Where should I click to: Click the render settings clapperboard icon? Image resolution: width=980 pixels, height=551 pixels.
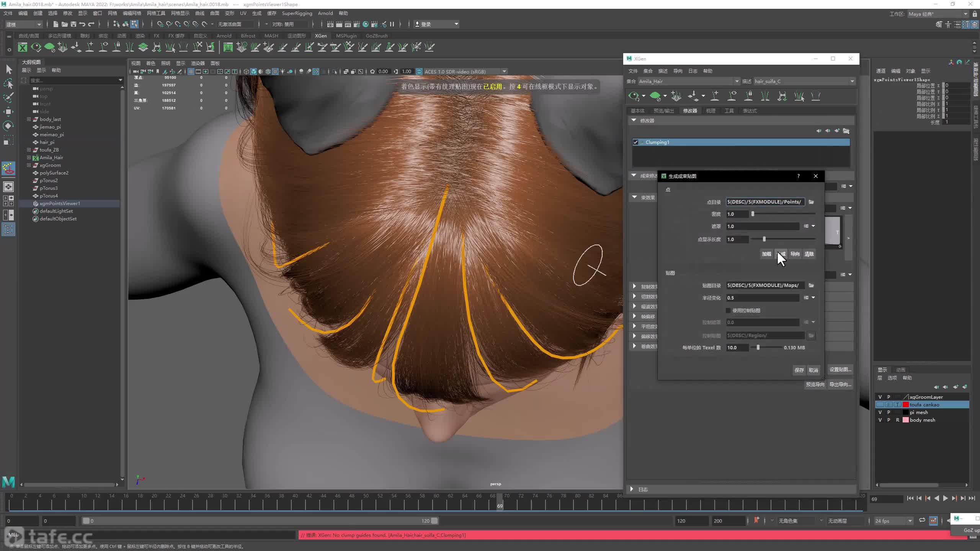[x=356, y=24]
